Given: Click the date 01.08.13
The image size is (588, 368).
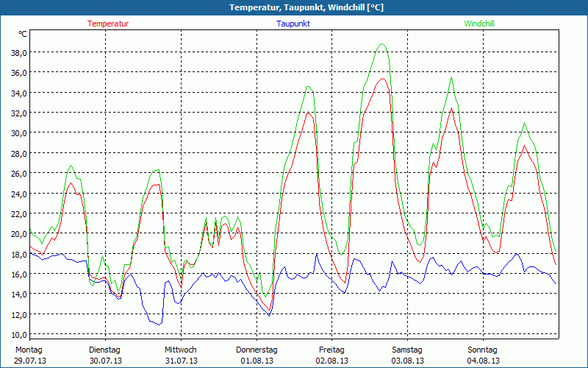Looking at the screenshot, I should pyautogui.click(x=257, y=361).
